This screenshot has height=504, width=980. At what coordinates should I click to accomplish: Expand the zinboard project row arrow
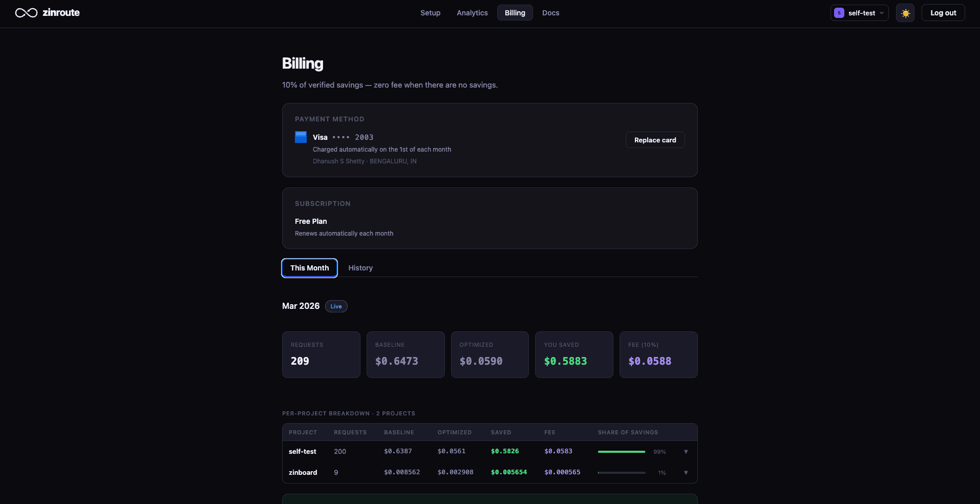[686, 473]
